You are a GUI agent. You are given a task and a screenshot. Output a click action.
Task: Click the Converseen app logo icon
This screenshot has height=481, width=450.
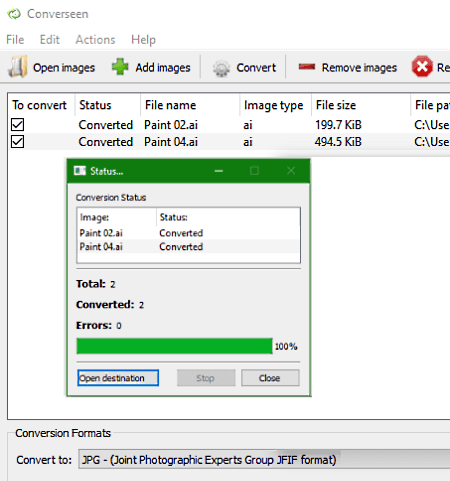click(x=14, y=14)
